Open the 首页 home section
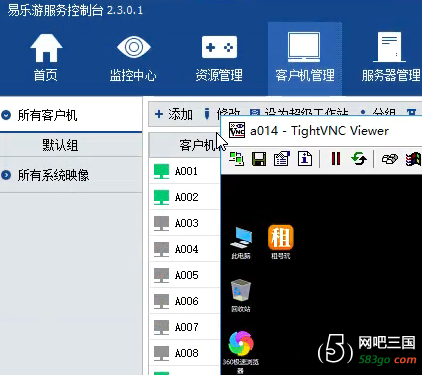 [x=46, y=58]
